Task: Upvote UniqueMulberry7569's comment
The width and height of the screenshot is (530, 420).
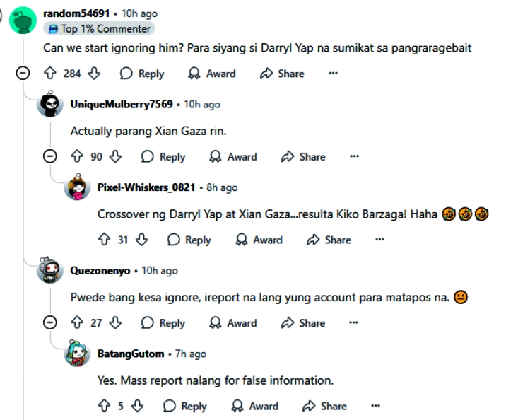Action: [x=77, y=157]
